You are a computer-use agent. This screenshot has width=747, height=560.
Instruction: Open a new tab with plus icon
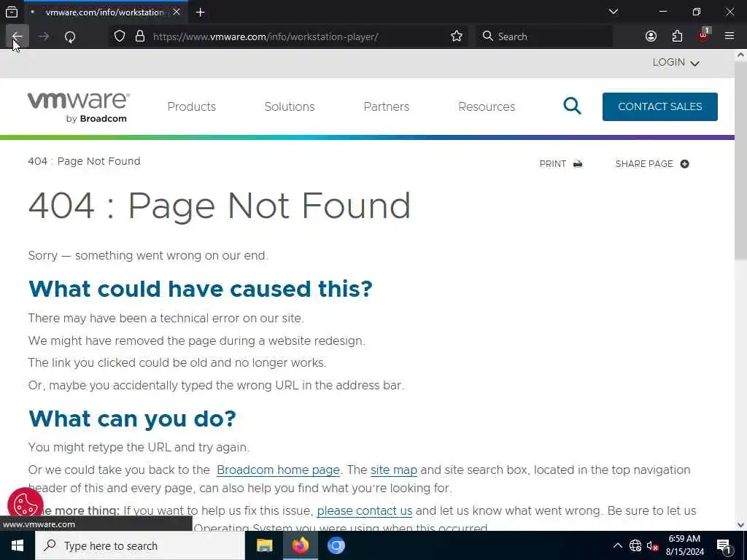tap(200, 12)
